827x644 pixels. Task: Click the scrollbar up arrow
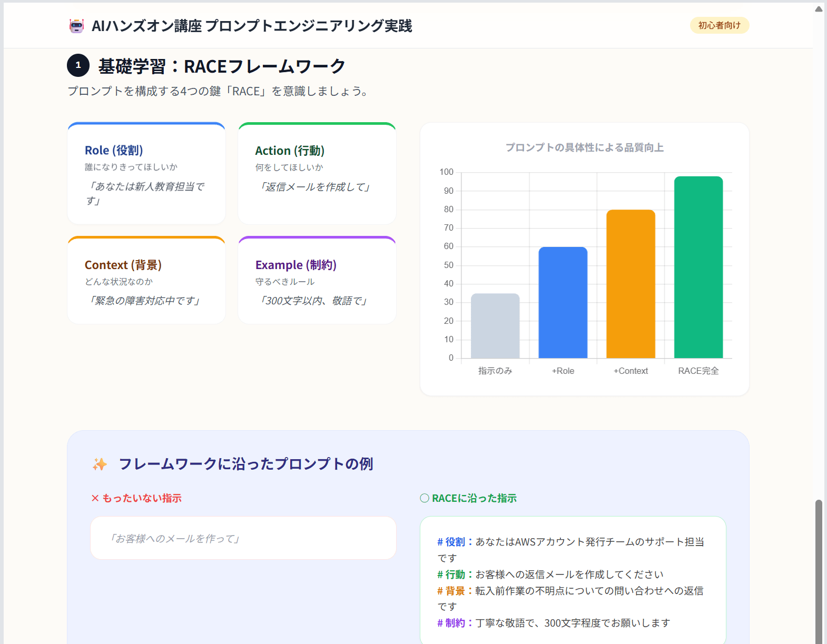click(x=819, y=8)
